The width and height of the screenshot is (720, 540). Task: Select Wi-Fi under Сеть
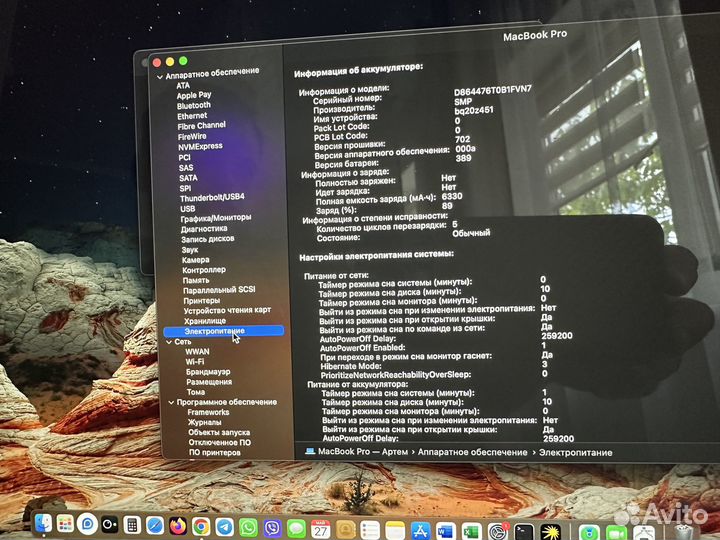click(195, 362)
